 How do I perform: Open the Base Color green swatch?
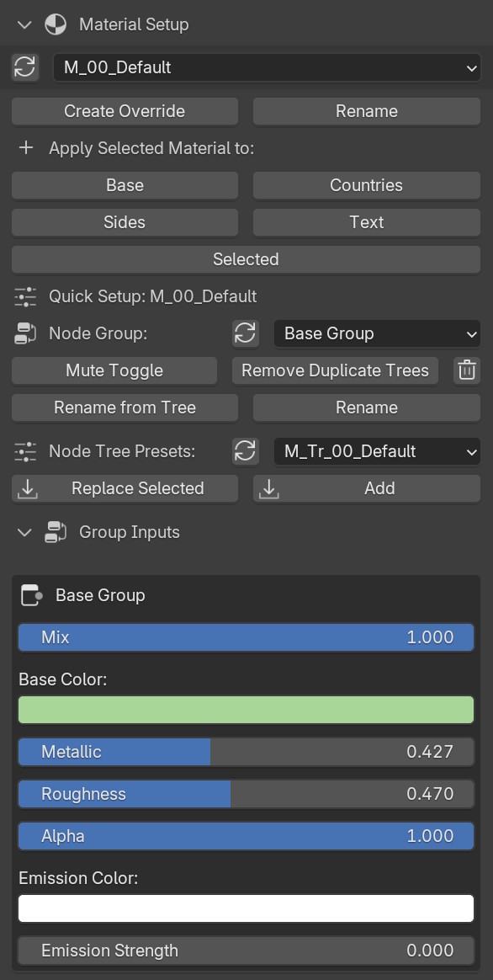[246, 710]
